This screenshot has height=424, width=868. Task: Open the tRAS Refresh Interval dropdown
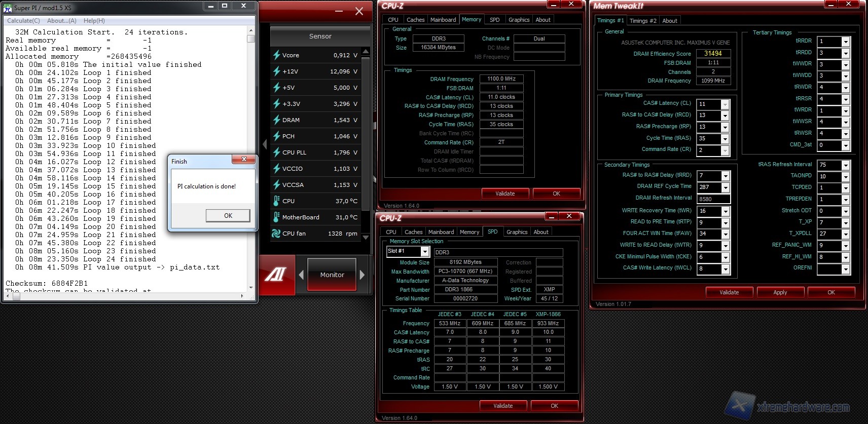click(x=845, y=165)
